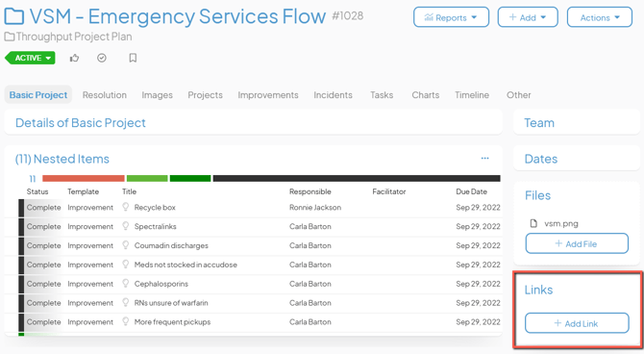Open the More frequent pickups item

pos(172,321)
